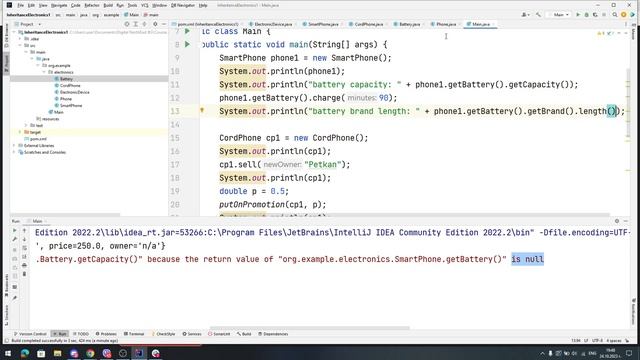The image size is (640, 360).
Task: Click Expand All icon in Project panel
Action: pyautogui.click(x=136, y=24)
